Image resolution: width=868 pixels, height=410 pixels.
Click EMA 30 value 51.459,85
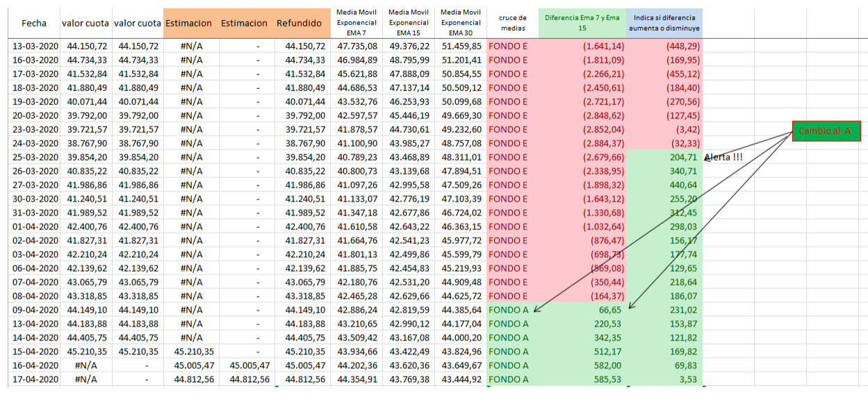point(461,46)
